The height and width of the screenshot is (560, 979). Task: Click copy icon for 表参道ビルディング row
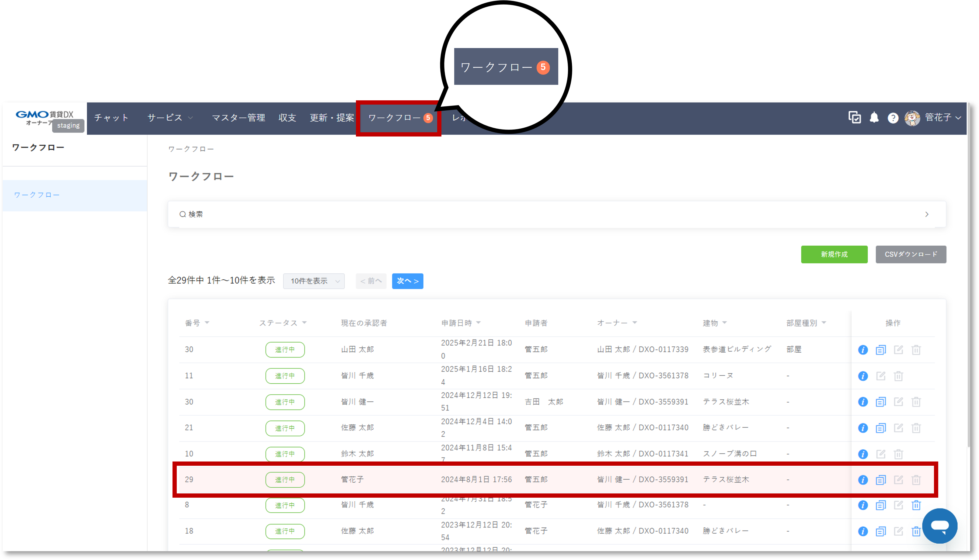pos(880,350)
